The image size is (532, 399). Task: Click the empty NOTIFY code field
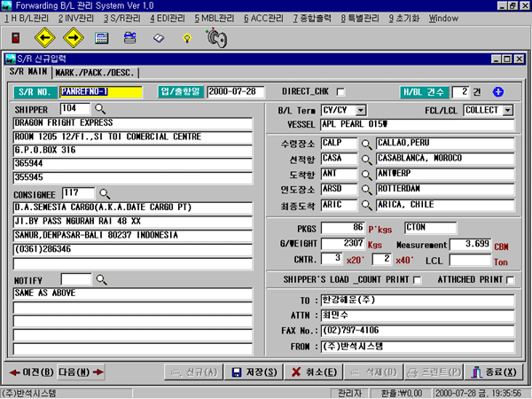coord(76,279)
